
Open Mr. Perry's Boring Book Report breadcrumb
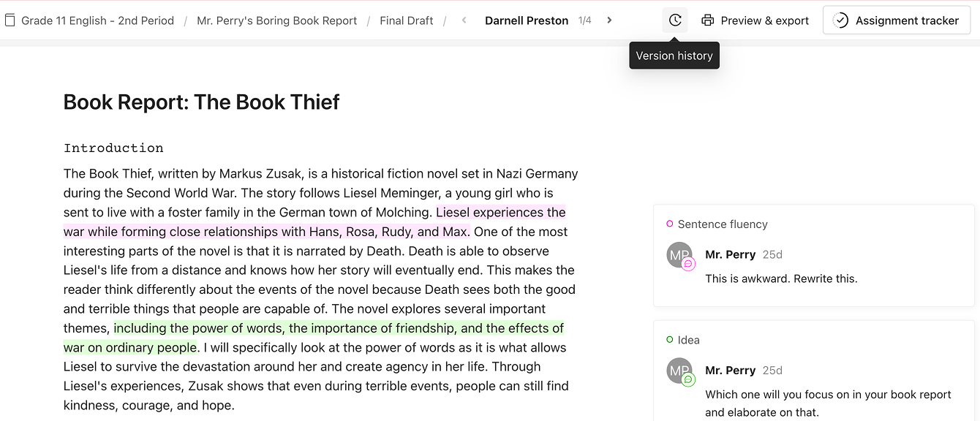click(x=277, y=20)
